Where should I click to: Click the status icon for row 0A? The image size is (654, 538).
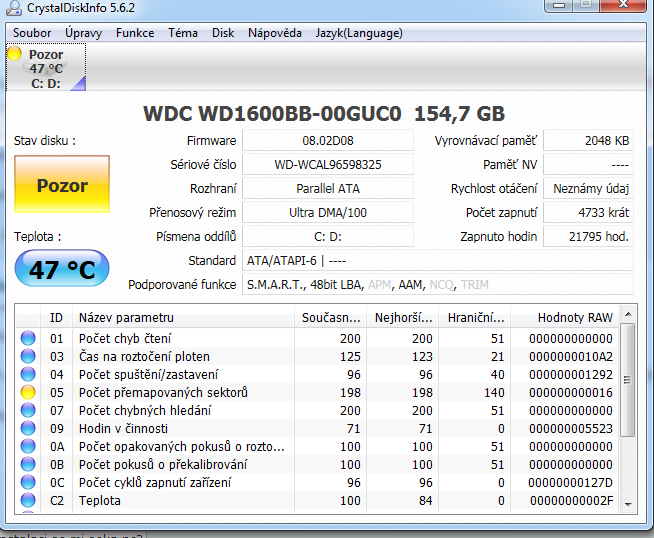click(x=28, y=446)
